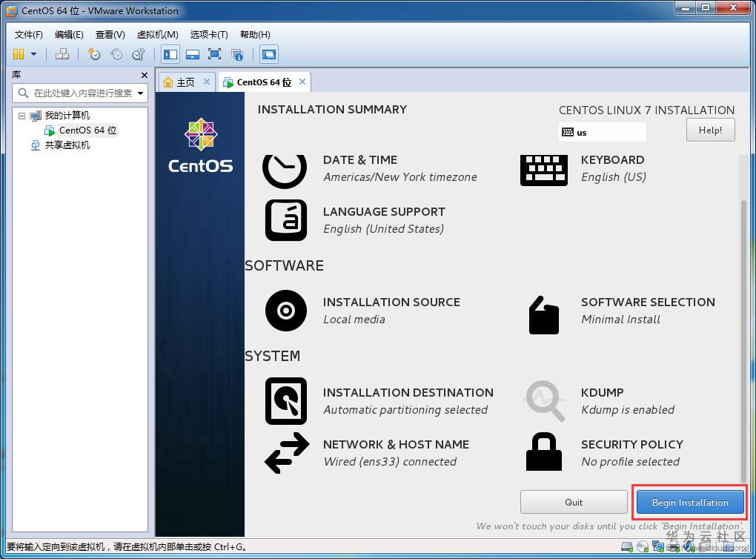756x559 pixels.
Task: Click the console view toolbar icon
Action: click(269, 54)
